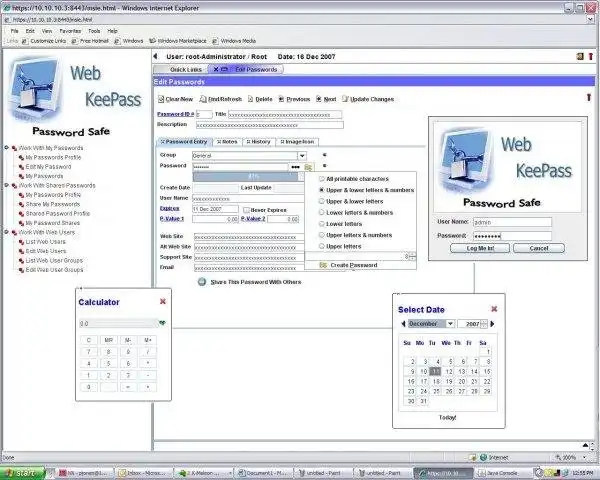The height and width of the screenshot is (480, 600).
Task: Click the Update Changes icon
Action: (345, 99)
